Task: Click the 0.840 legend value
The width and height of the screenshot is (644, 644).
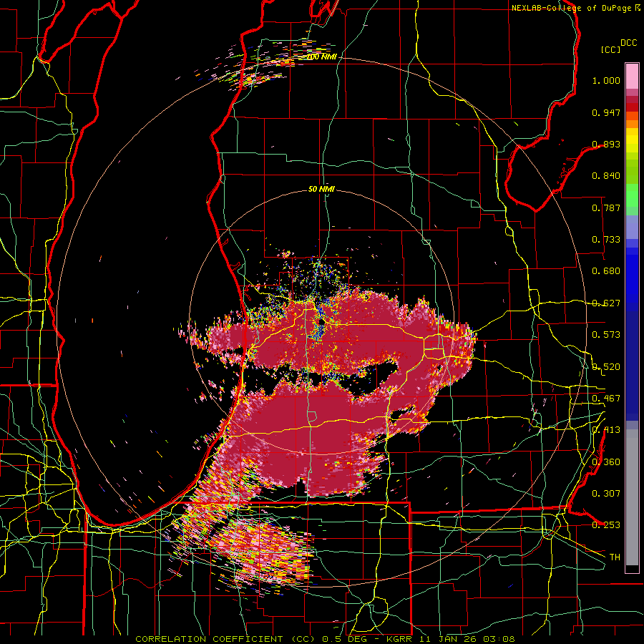Action: pos(606,176)
